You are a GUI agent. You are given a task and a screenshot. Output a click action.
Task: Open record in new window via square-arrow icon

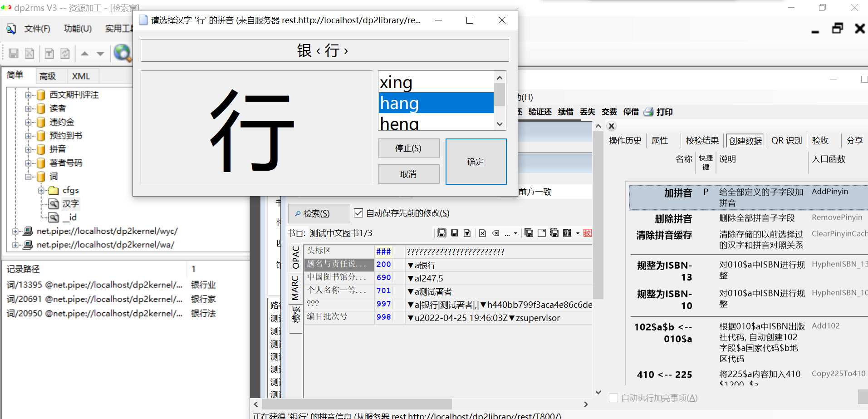[x=541, y=233]
